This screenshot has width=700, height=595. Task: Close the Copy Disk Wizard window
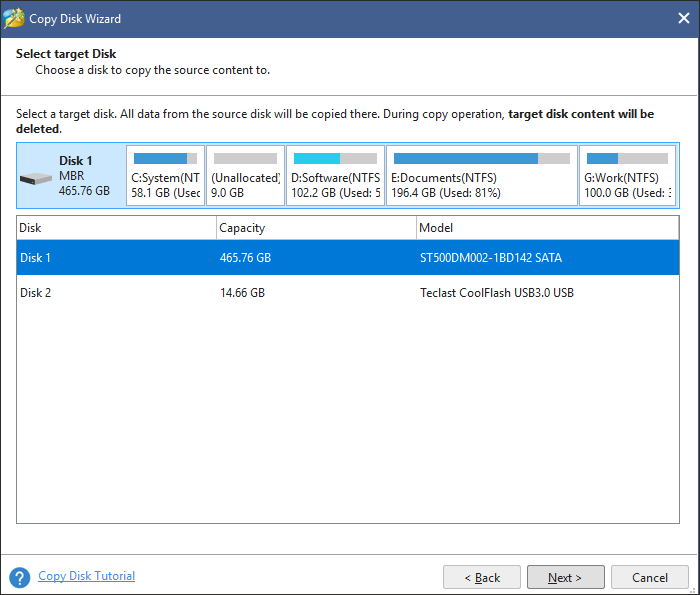(x=683, y=18)
